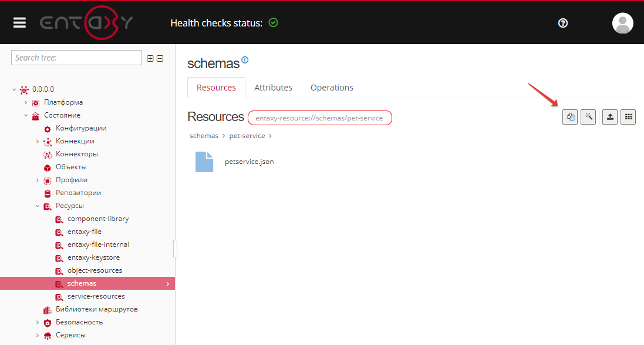
Task: Click the magic wand toolbar button
Action: [588, 117]
